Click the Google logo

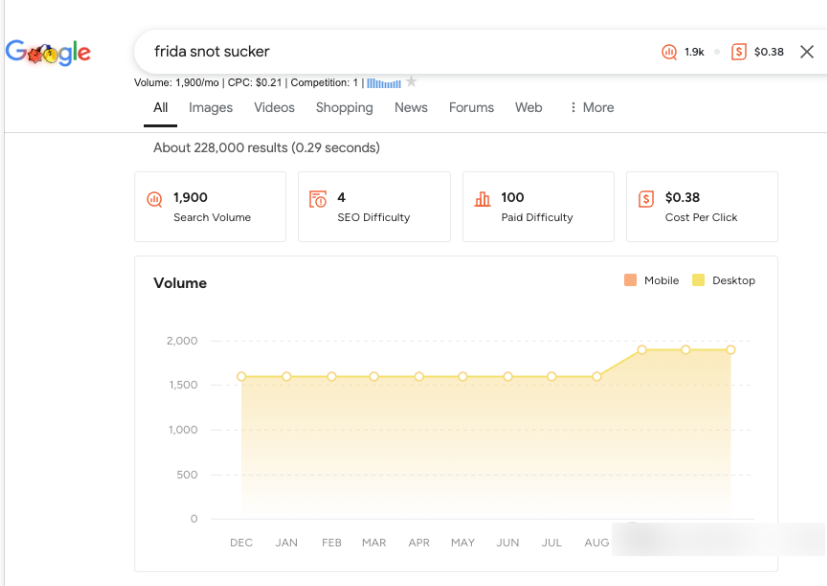coord(48,52)
